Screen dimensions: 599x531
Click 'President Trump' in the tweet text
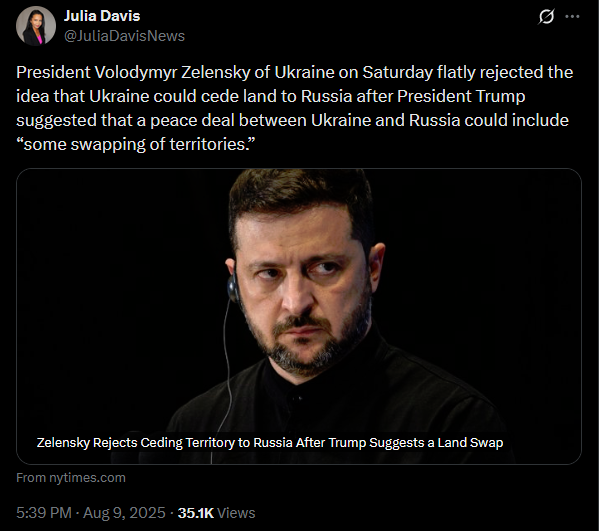point(461,96)
